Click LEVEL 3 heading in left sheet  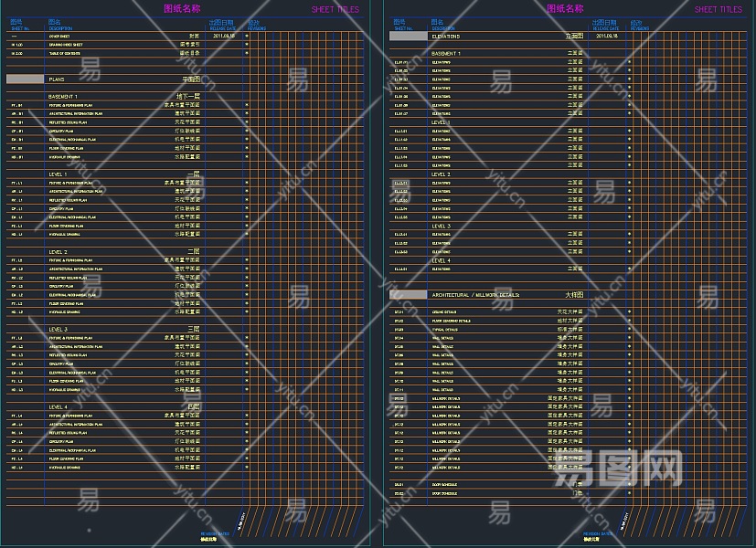point(58,329)
